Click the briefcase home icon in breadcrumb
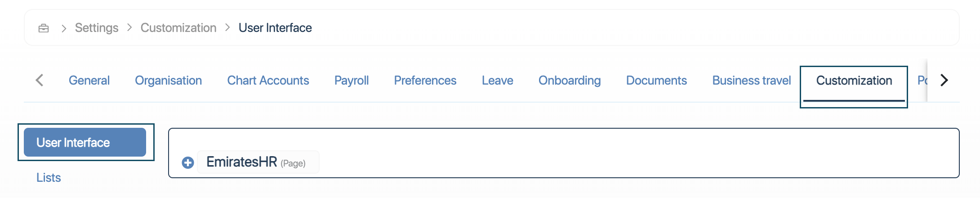Screen dimensions: 980x198 44,28
